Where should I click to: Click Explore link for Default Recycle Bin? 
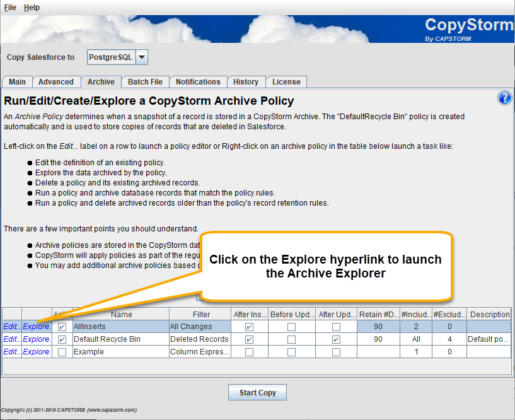(x=37, y=339)
